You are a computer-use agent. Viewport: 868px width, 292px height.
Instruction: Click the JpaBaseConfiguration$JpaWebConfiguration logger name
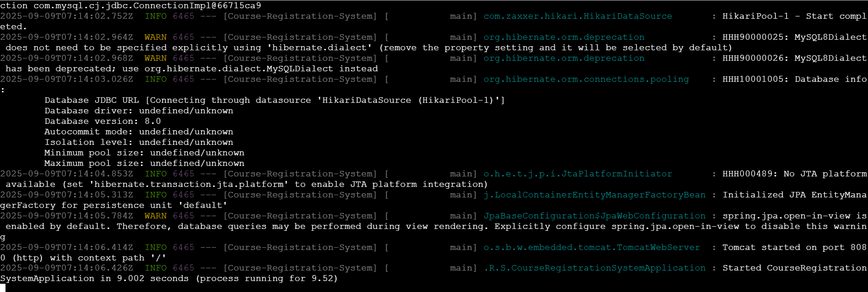(x=594, y=216)
